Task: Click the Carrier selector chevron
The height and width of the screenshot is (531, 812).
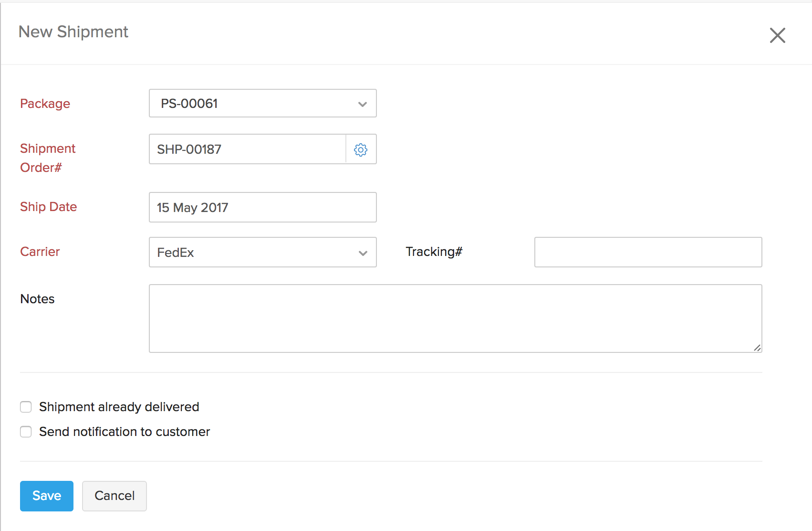Action: 363,252
